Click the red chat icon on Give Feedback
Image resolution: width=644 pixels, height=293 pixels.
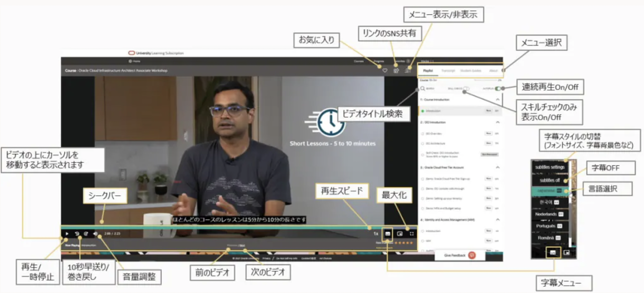[472, 255]
